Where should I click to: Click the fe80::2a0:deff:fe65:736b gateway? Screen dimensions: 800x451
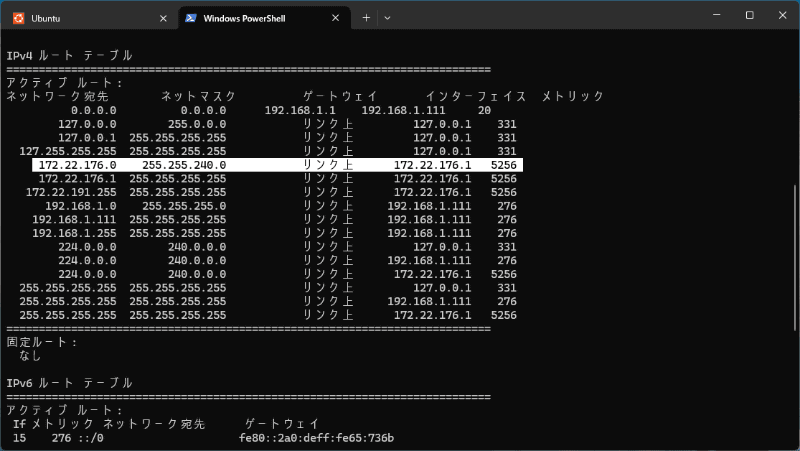(x=316, y=438)
